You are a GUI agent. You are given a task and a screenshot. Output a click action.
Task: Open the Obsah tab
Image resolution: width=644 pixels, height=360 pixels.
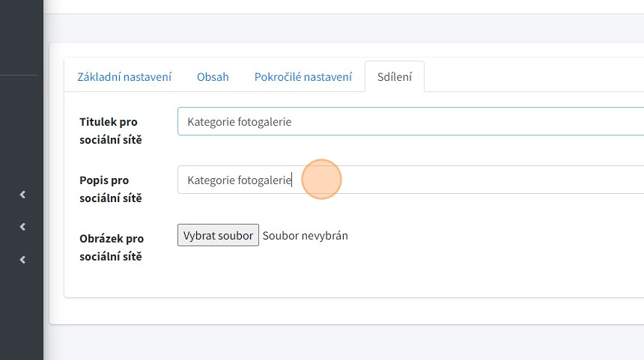click(213, 76)
